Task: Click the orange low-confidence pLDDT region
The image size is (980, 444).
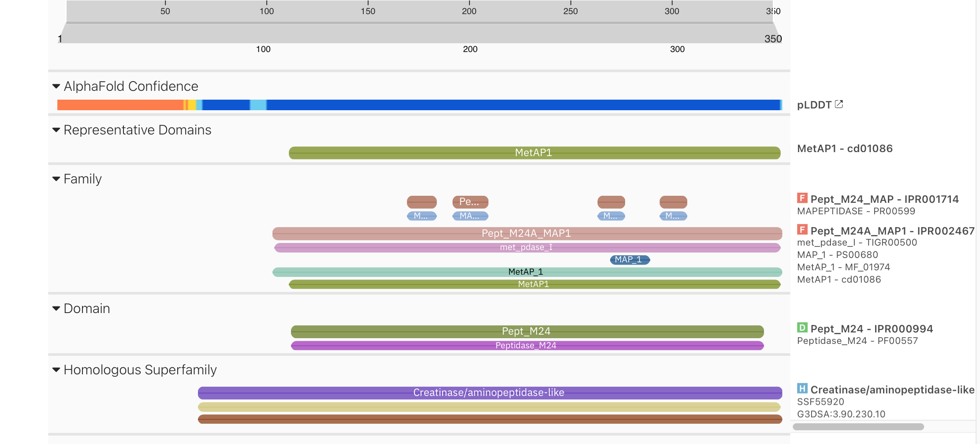Action: (120, 105)
